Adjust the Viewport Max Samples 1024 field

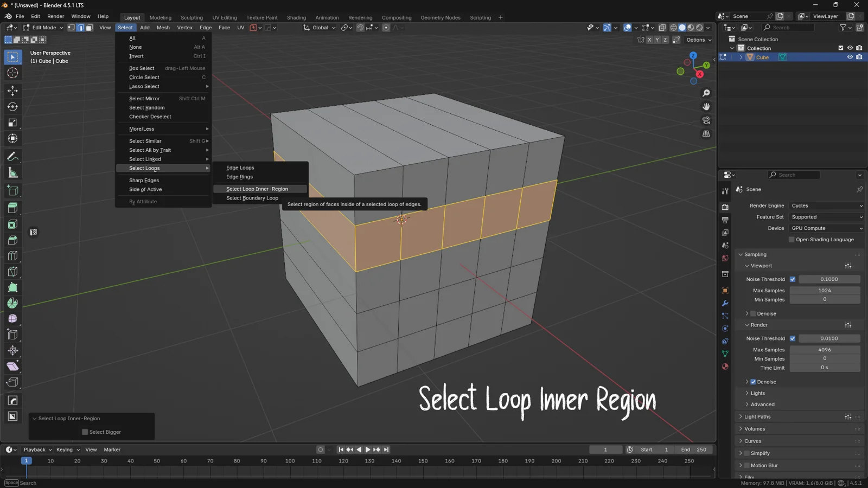(x=825, y=291)
